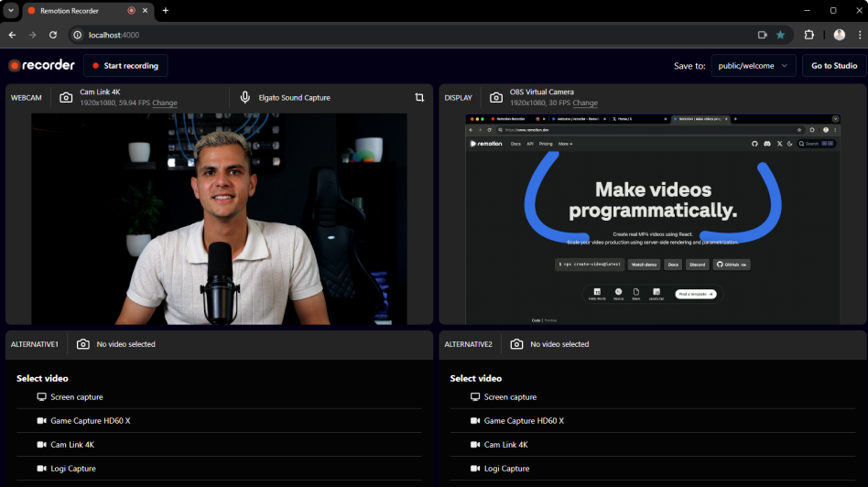
Task: Go to Studio
Action: click(833, 66)
